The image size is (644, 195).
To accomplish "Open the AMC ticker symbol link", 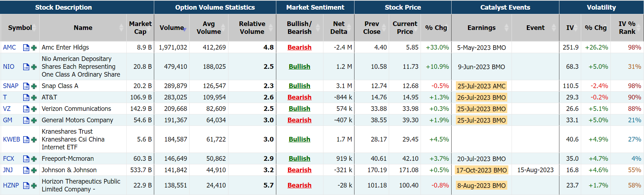I will point(10,47).
